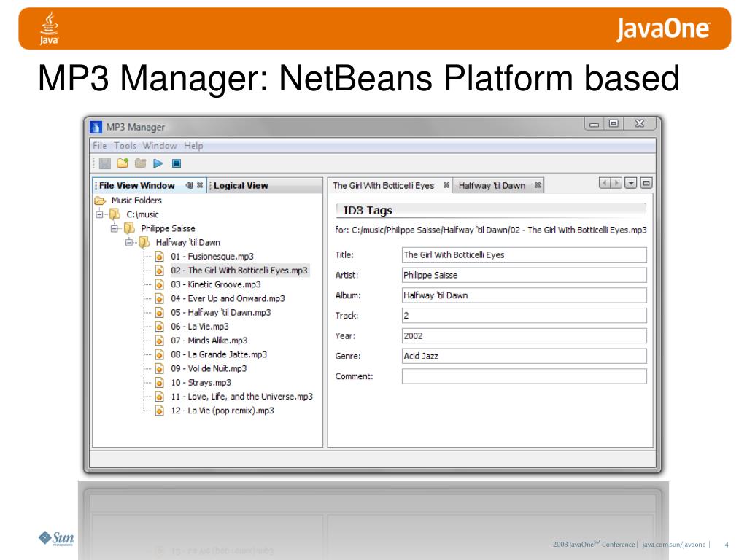The image size is (747, 560).
Task: Open the editor document list dropdown
Action: pos(631,183)
